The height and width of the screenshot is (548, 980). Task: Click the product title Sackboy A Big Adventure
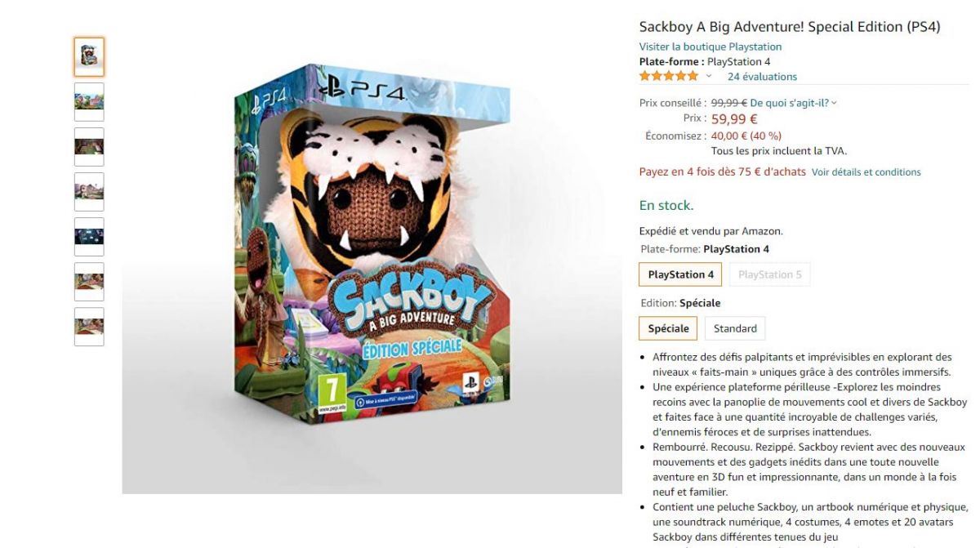click(x=790, y=26)
